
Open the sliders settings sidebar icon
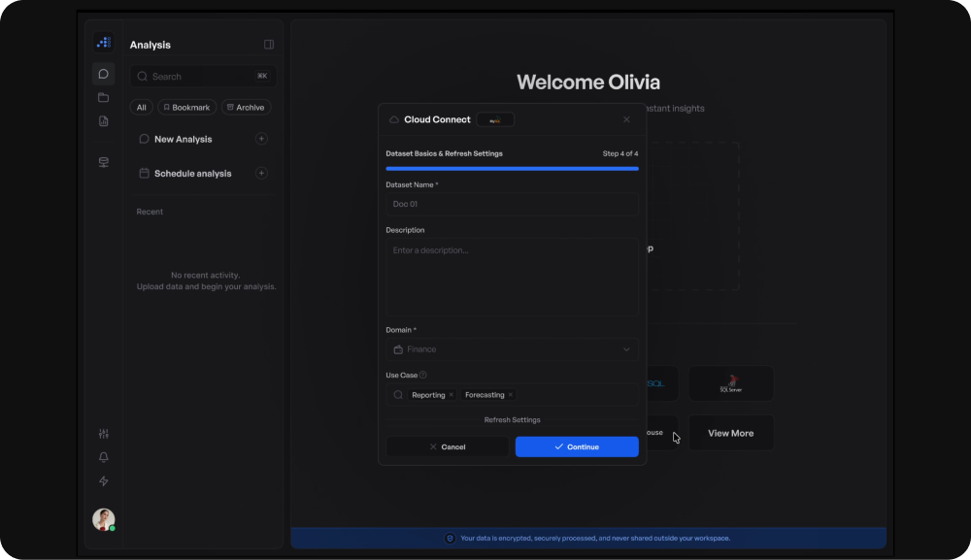click(x=104, y=434)
